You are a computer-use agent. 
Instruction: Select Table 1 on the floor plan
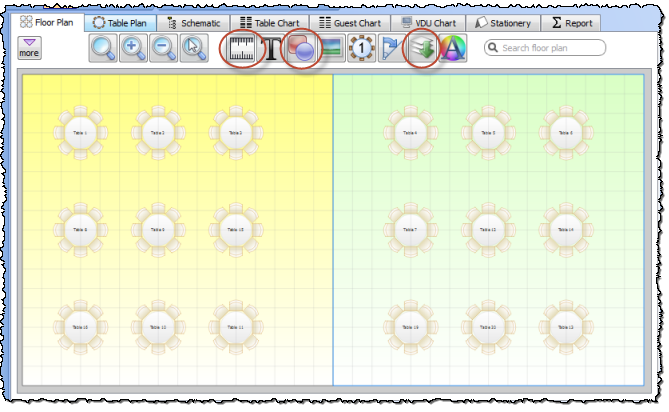point(79,132)
